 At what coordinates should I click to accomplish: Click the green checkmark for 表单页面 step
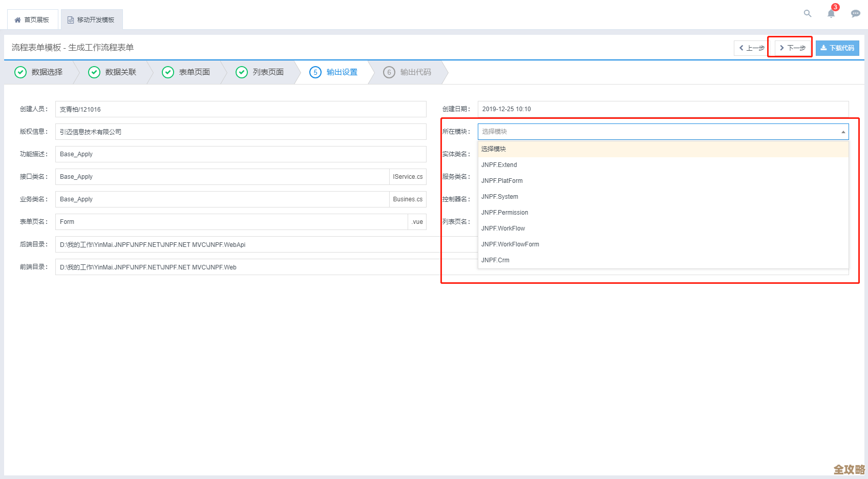pos(168,72)
